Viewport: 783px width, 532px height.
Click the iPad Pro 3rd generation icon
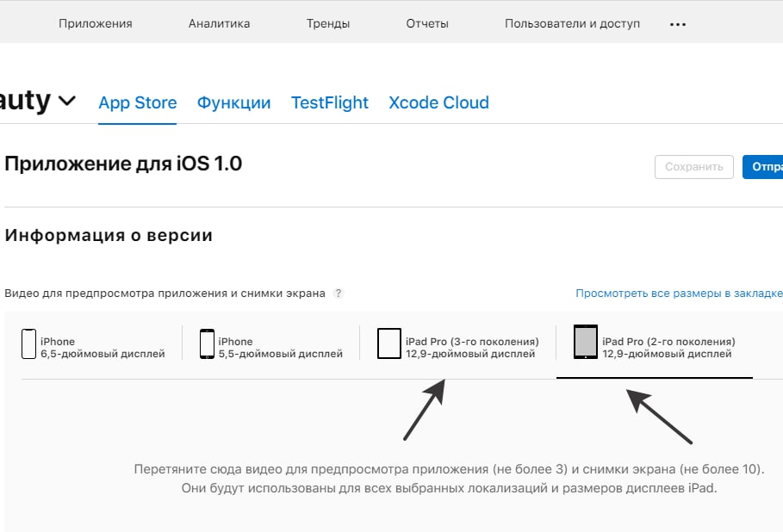(x=389, y=343)
